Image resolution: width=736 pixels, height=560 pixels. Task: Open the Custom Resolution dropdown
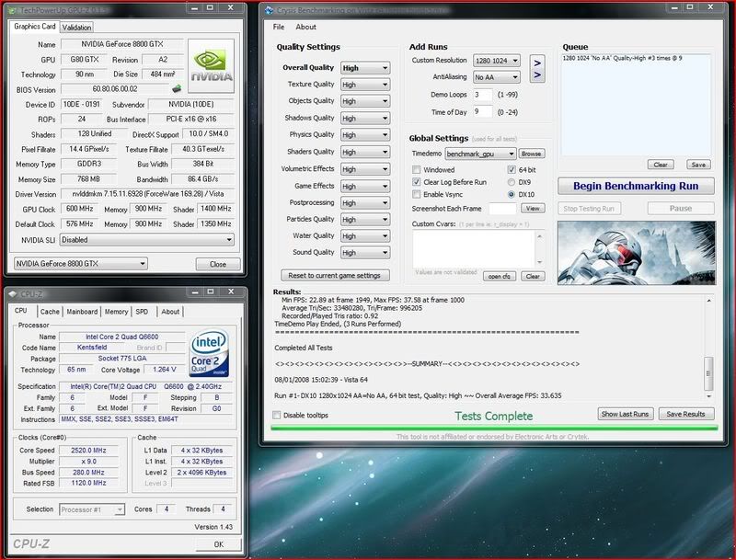click(497, 61)
